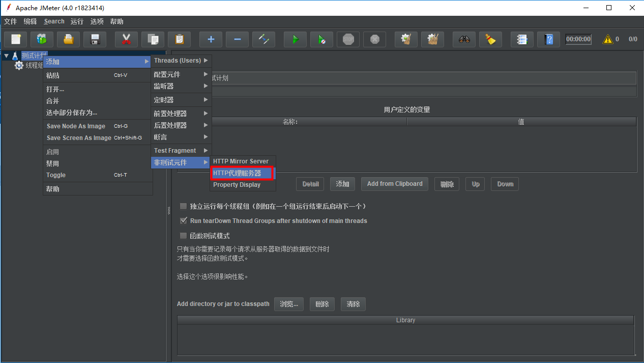Expand 断言 submenu

(181, 137)
